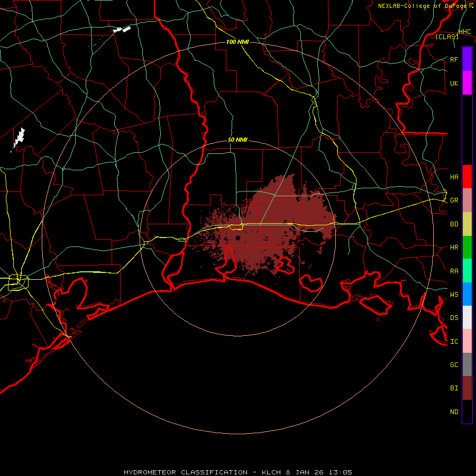Click the WS blue legend swatch
This screenshot has height=476, width=476.
coord(467,294)
